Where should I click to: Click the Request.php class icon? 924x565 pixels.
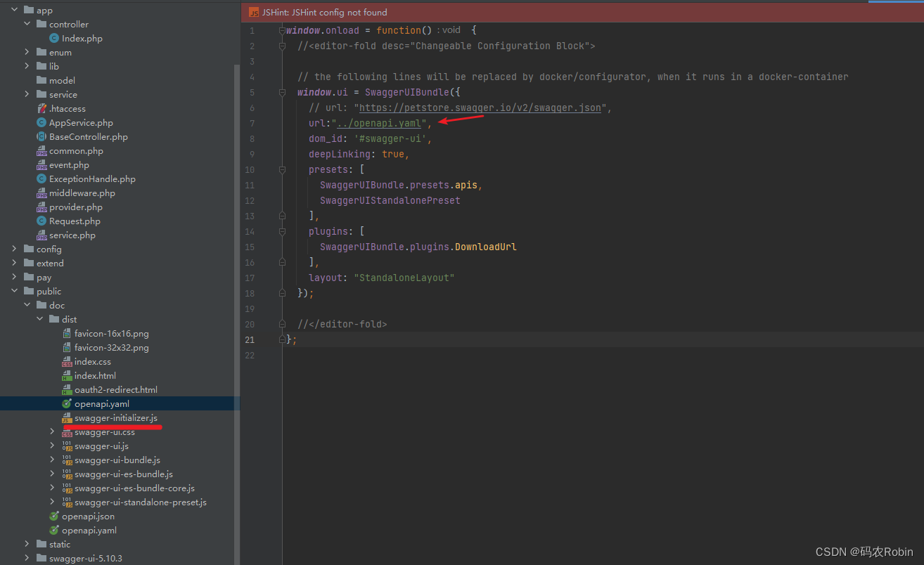(41, 221)
